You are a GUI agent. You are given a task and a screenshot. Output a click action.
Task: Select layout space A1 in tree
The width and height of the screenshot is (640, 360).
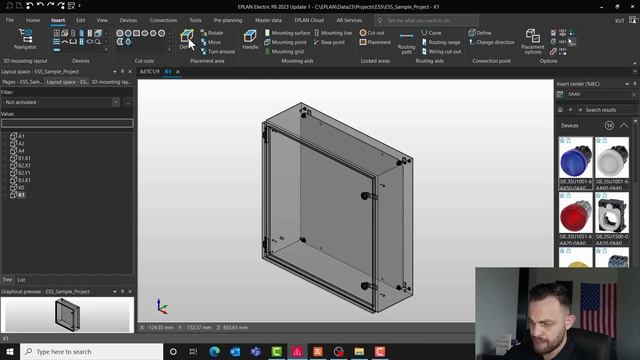click(21, 136)
